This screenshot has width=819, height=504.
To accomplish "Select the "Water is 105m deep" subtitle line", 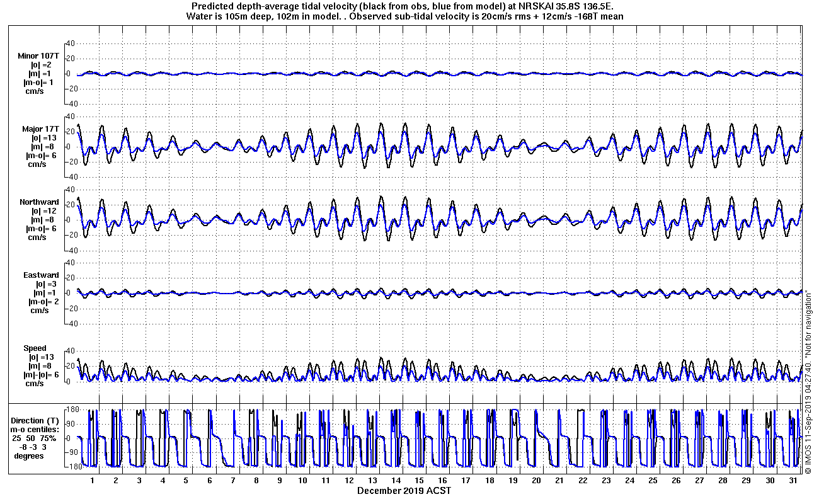I will pos(405,16).
